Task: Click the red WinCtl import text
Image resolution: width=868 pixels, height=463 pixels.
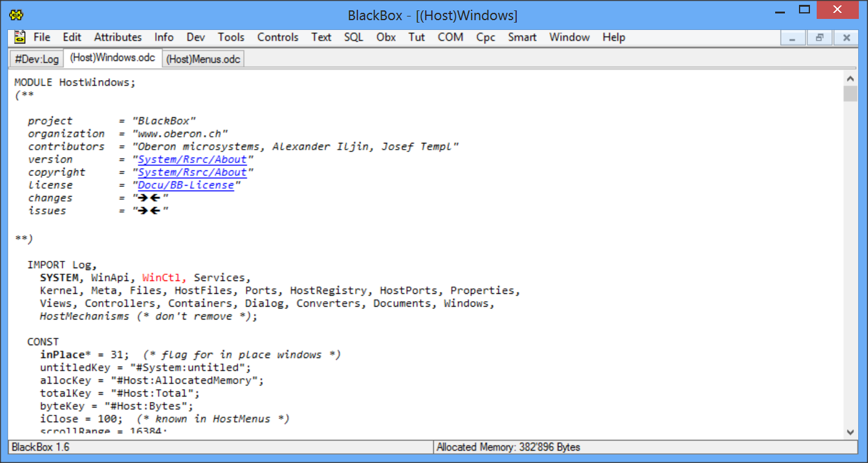Action: (164, 278)
